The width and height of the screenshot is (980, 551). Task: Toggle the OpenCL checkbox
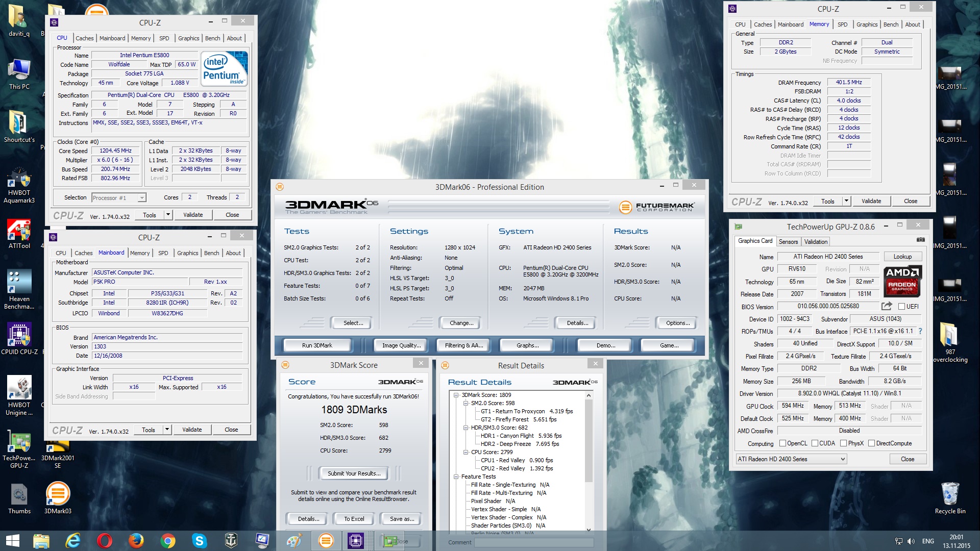(x=782, y=443)
